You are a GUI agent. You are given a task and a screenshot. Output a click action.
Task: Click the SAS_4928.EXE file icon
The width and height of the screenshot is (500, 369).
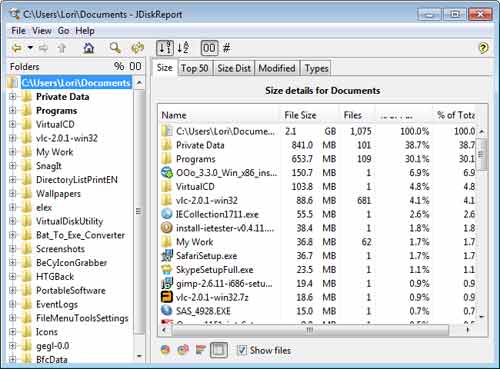click(167, 311)
